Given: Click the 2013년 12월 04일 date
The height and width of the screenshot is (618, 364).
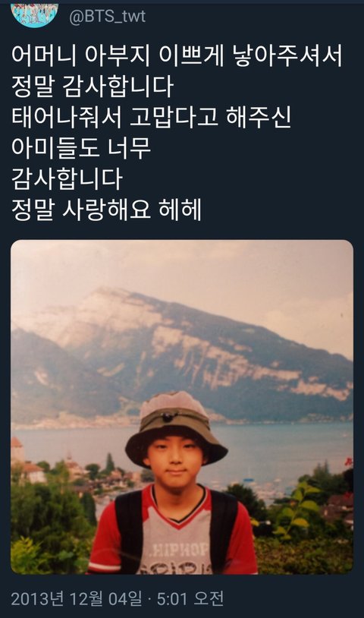Looking at the screenshot, I should [x=77, y=598].
